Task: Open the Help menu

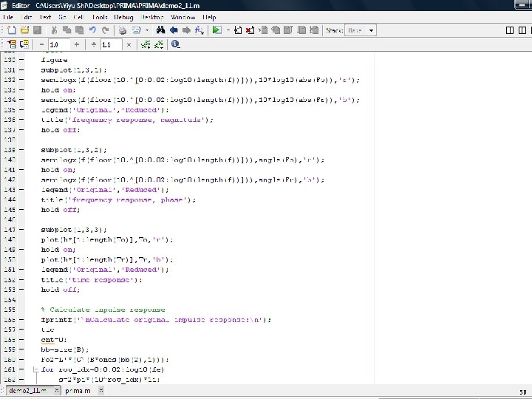Action: pyautogui.click(x=209, y=17)
